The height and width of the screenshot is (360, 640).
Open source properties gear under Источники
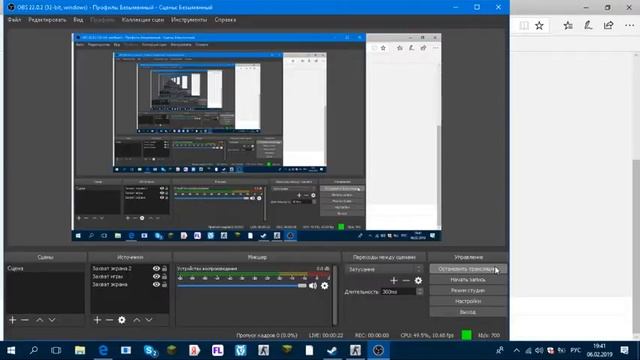[122, 320]
